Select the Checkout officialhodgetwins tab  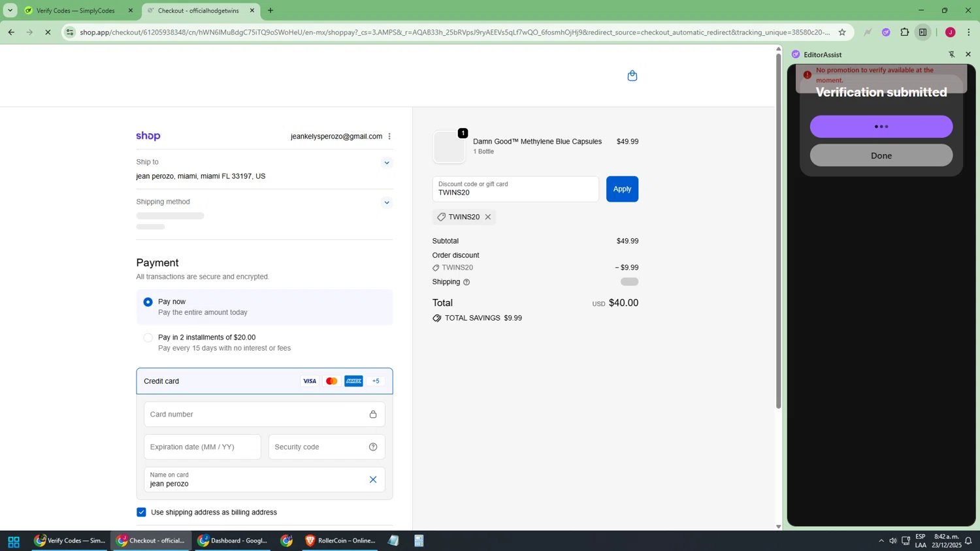(x=200, y=10)
